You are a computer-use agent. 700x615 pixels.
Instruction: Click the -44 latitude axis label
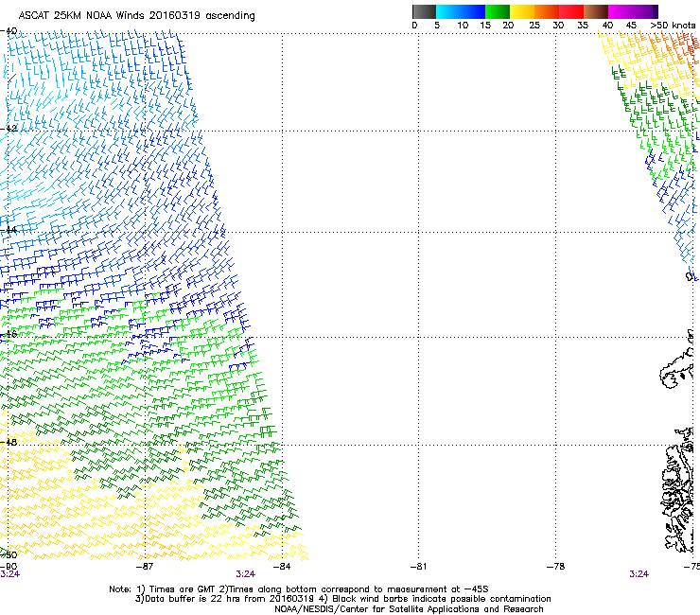pyautogui.click(x=9, y=230)
